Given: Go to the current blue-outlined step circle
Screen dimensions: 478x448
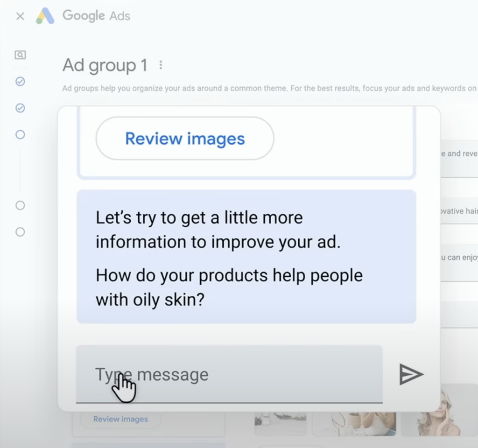Looking at the screenshot, I should click(20, 134).
